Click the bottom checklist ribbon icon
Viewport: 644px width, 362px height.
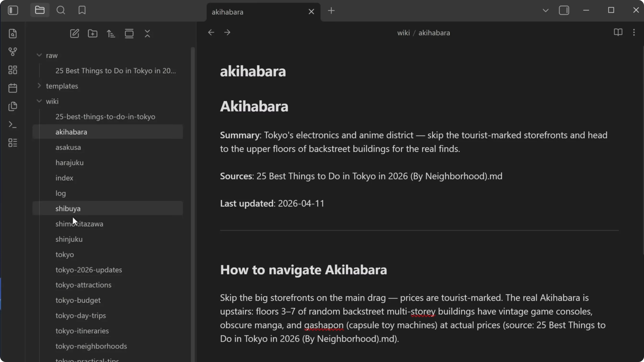(x=13, y=143)
